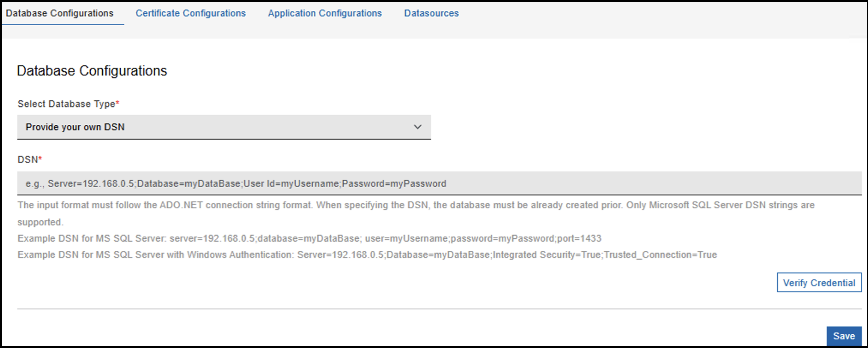Click the red asterisk beside Select Database Type
The width and height of the screenshot is (868, 348).
click(118, 103)
